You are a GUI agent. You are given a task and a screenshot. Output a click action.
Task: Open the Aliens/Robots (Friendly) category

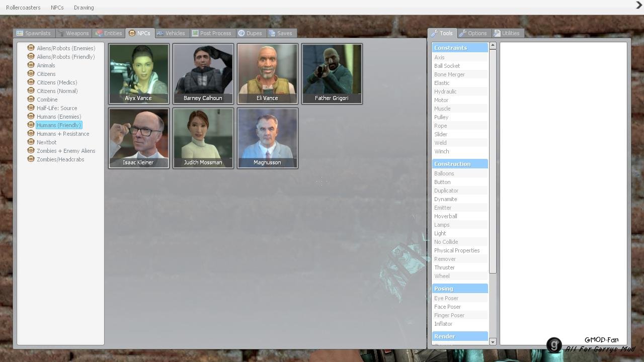pos(65,57)
